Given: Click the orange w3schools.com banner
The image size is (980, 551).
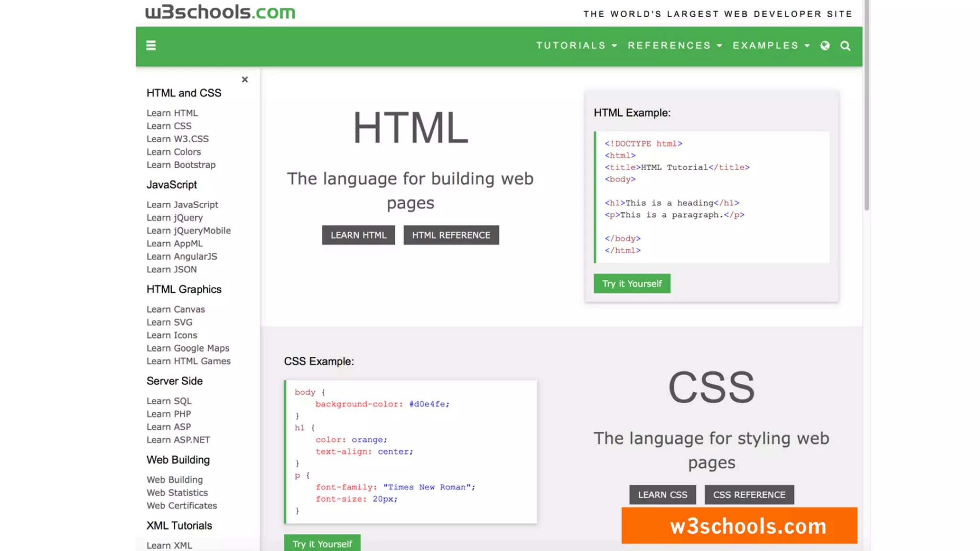Looking at the screenshot, I should 739,526.
